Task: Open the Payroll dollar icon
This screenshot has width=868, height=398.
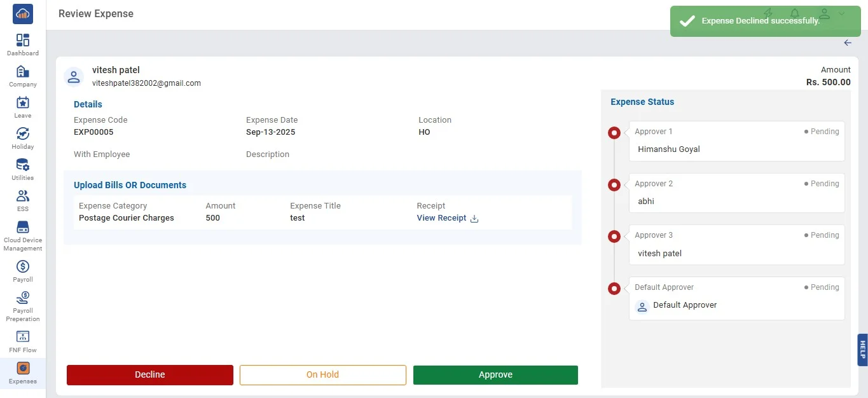Action: click(x=23, y=267)
